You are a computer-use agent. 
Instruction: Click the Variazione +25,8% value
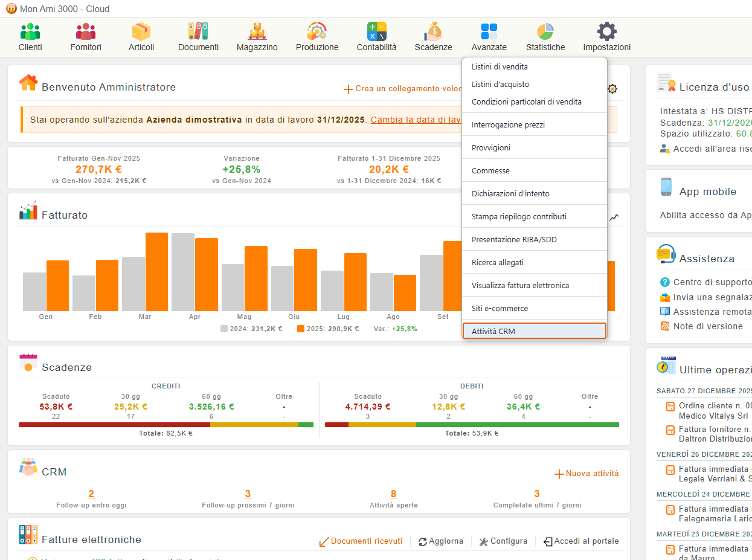(242, 170)
